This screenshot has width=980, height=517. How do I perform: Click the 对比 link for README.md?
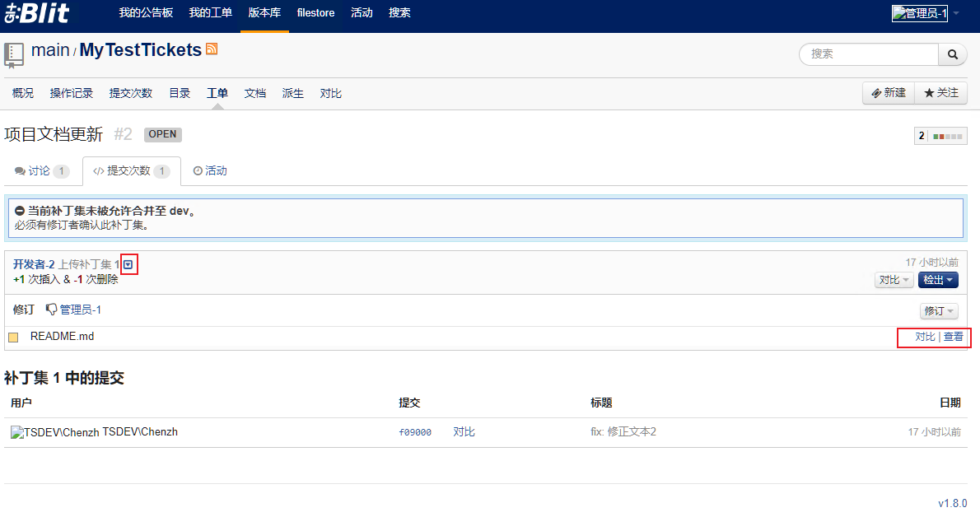pyautogui.click(x=925, y=337)
